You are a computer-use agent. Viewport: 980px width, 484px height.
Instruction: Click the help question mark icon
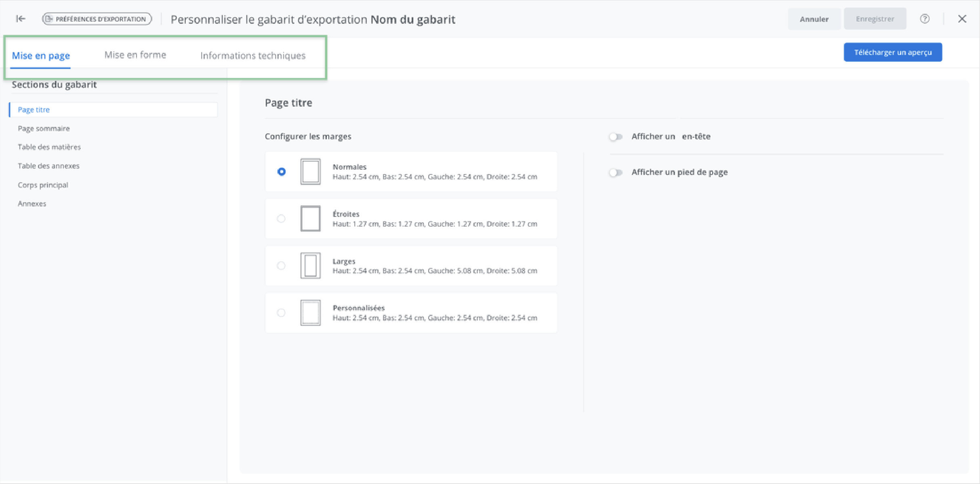tap(924, 19)
